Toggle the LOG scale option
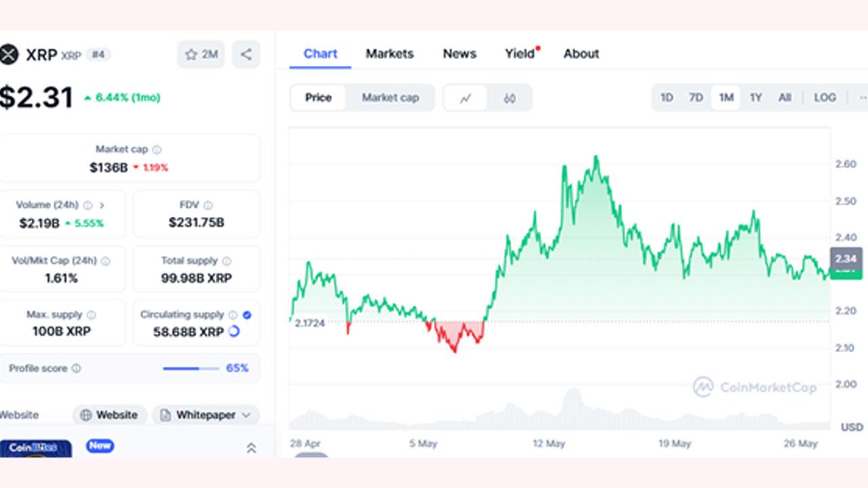This screenshot has width=868, height=488. pyautogui.click(x=825, y=98)
